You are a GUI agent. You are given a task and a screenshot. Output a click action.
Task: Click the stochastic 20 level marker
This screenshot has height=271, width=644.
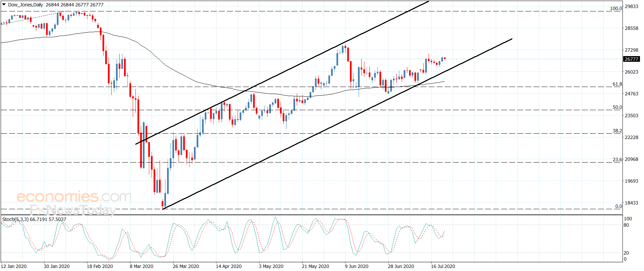click(x=626, y=253)
